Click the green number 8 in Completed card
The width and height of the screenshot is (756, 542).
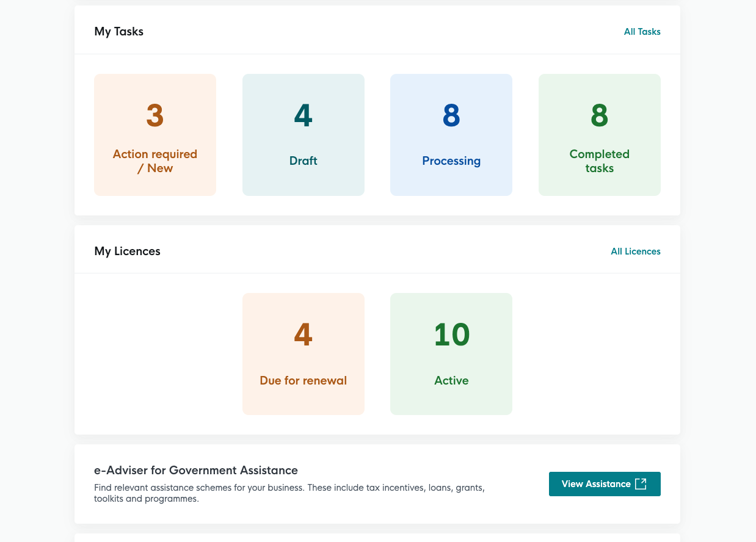(600, 116)
